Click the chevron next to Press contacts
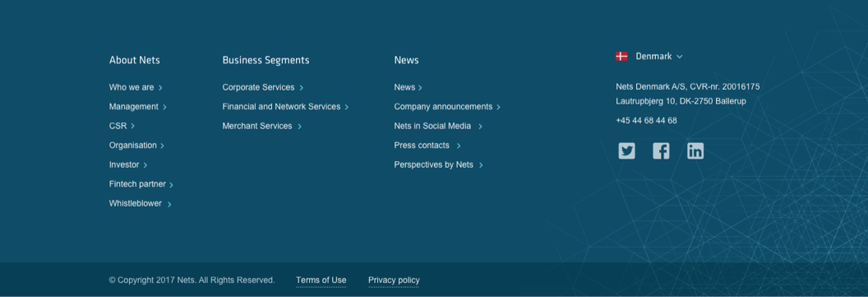 click(x=459, y=146)
